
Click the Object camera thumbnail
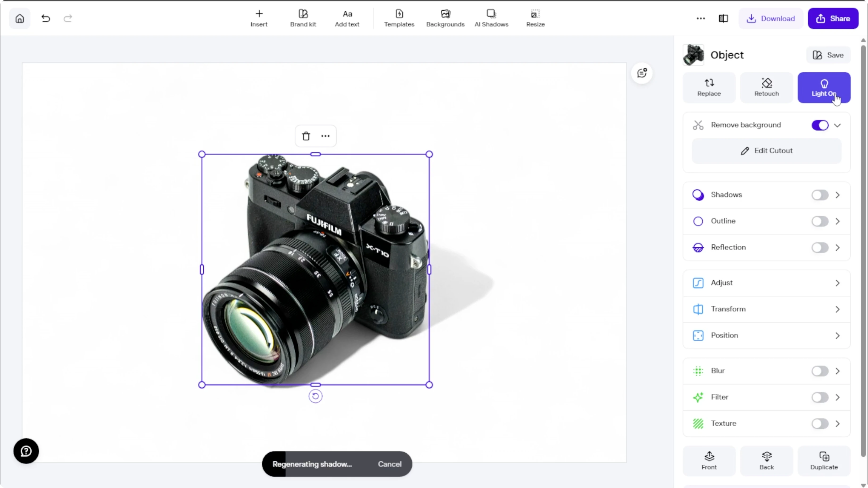[693, 55]
